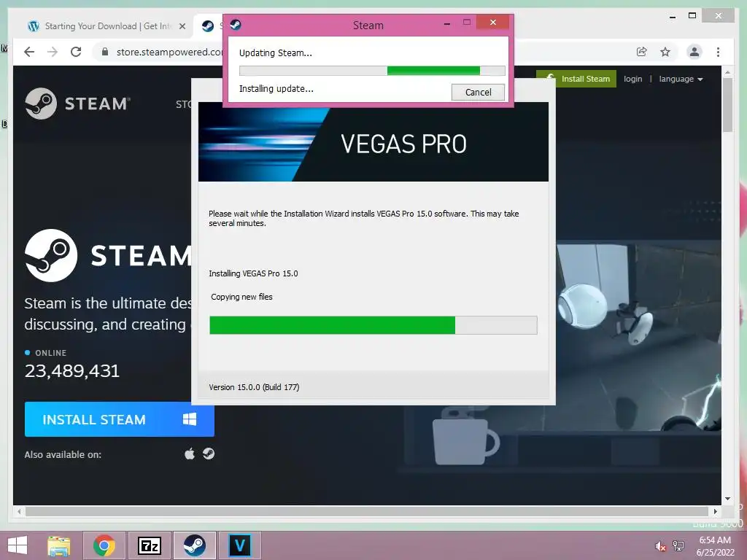Click the macOS Apple download icon
747x560 pixels.
tap(190, 454)
